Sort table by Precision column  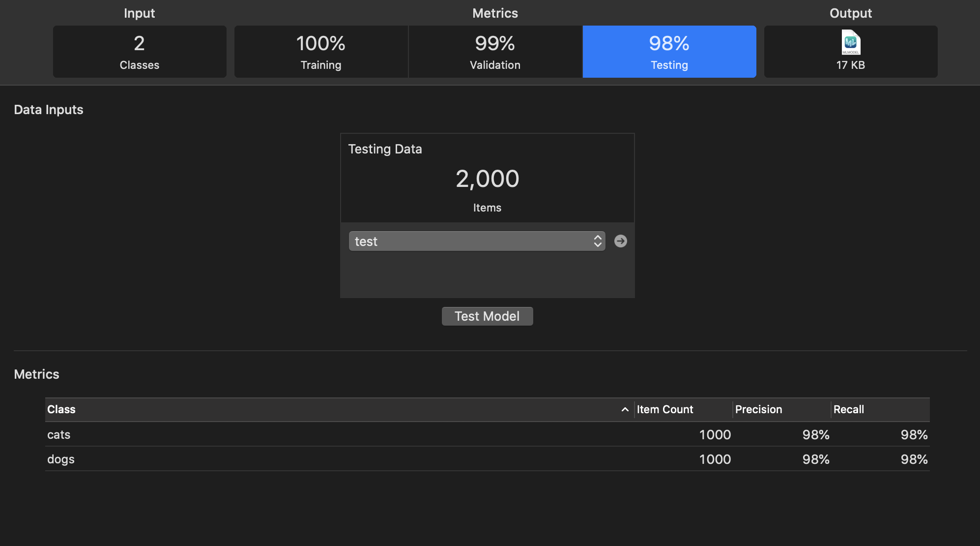tap(758, 409)
